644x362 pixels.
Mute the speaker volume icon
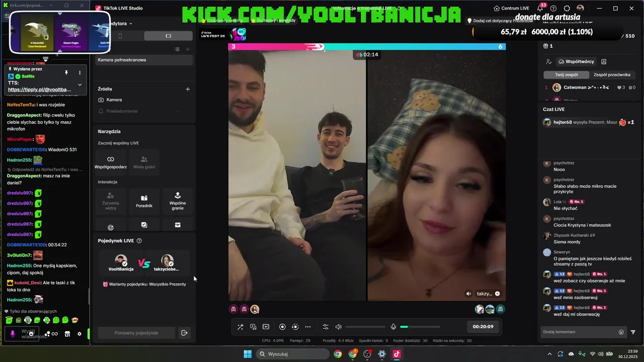(x=339, y=327)
